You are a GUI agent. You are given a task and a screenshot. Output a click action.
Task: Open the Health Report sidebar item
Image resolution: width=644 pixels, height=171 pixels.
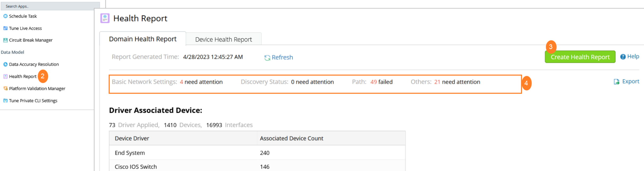point(23,77)
